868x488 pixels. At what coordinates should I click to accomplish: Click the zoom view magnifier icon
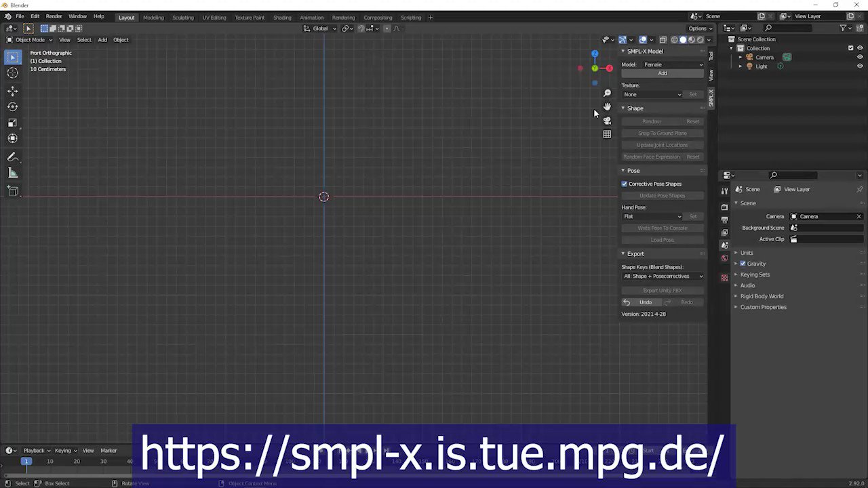coord(607,93)
